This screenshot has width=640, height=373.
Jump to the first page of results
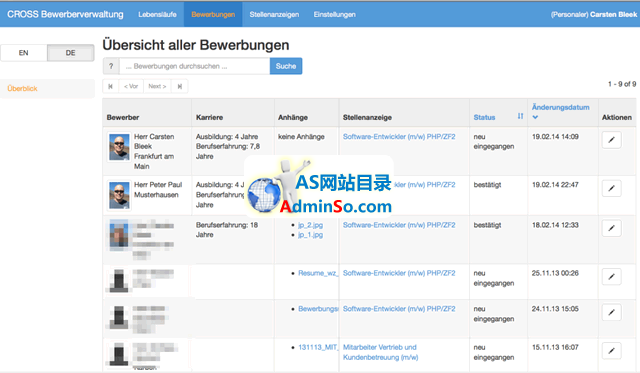(110, 86)
